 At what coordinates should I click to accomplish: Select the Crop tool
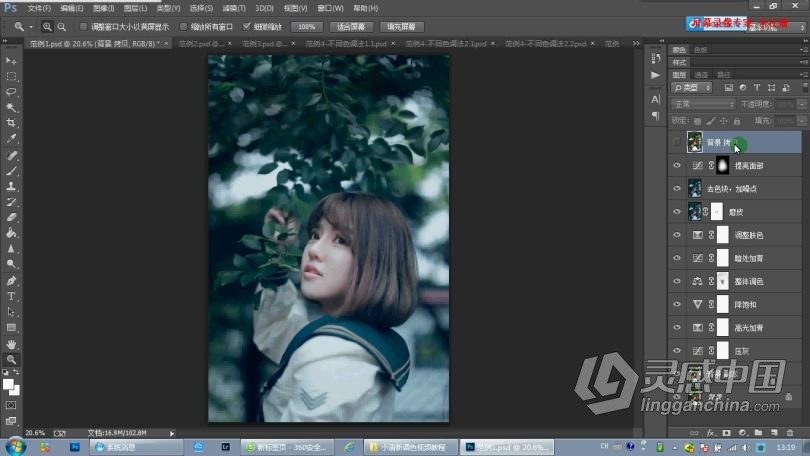(11, 123)
